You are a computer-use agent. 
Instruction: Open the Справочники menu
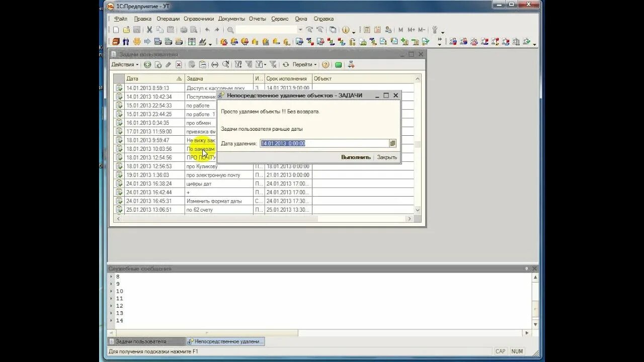(x=199, y=19)
